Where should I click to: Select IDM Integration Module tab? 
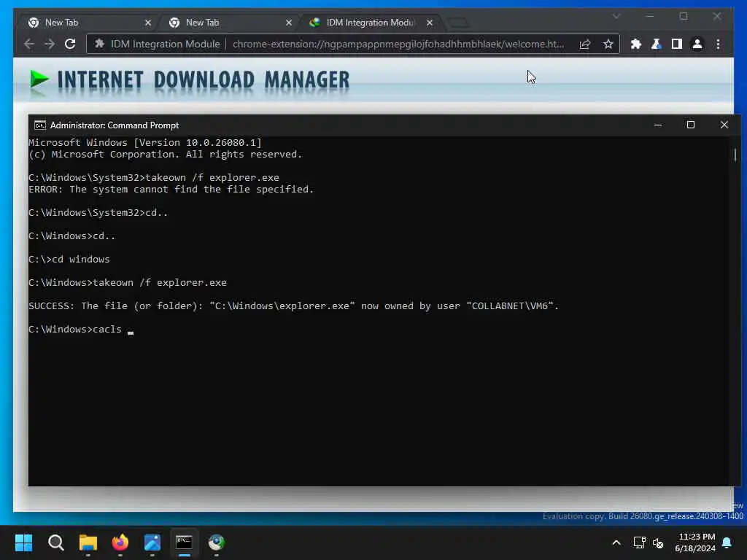click(371, 23)
